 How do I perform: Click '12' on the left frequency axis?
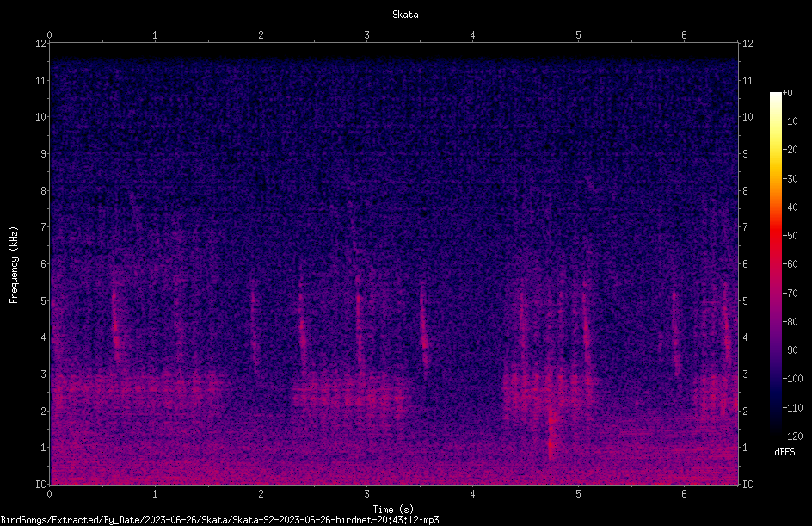tap(40, 44)
